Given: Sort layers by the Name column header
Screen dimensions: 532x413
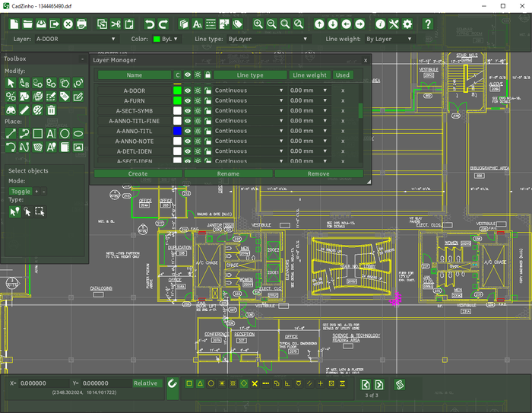Looking at the screenshot, I should [x=134, y=75].
